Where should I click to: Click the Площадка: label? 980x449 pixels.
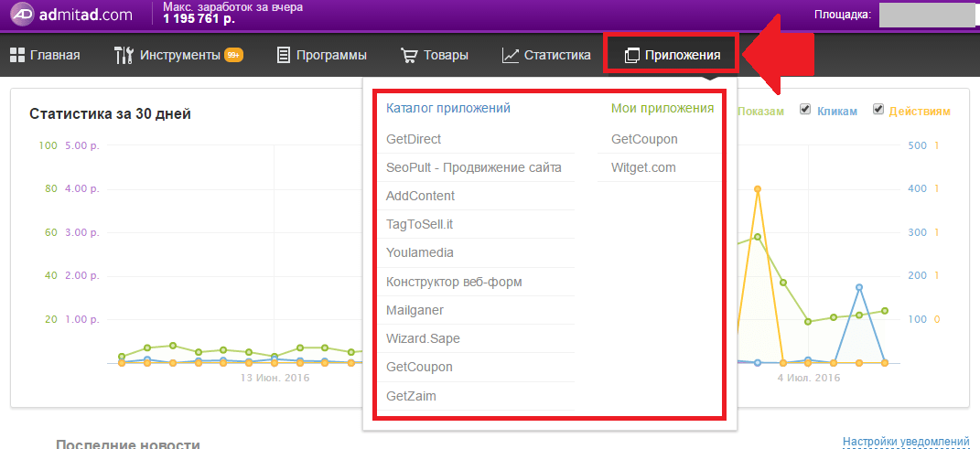tap(843, 15)
